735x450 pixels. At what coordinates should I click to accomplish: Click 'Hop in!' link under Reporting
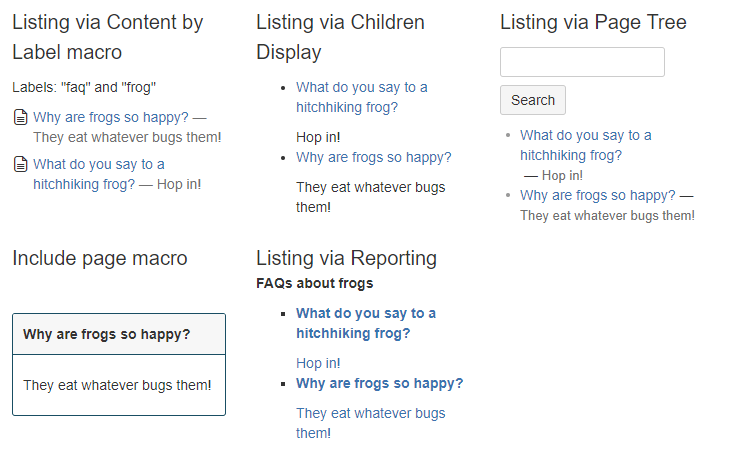pos(318,363)
